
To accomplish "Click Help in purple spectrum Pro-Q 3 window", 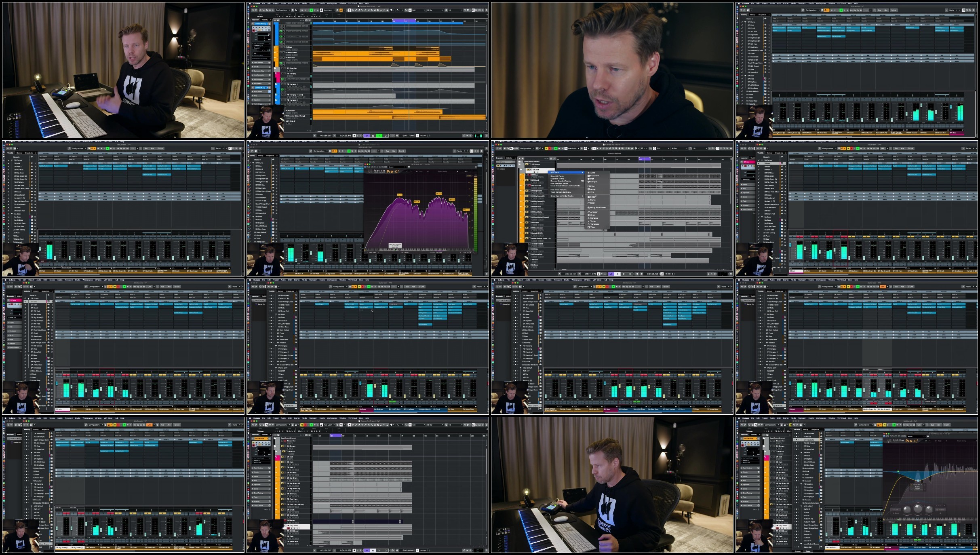I will 466,171.
